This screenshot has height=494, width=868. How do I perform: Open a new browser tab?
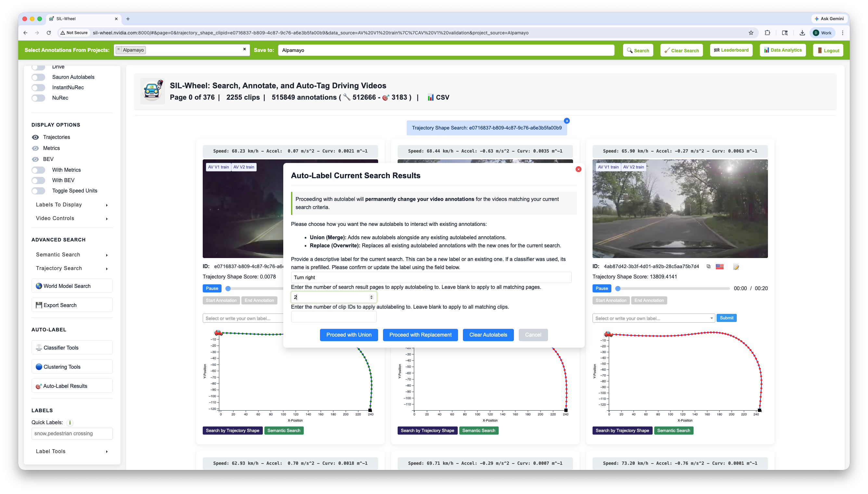point(128,19)
